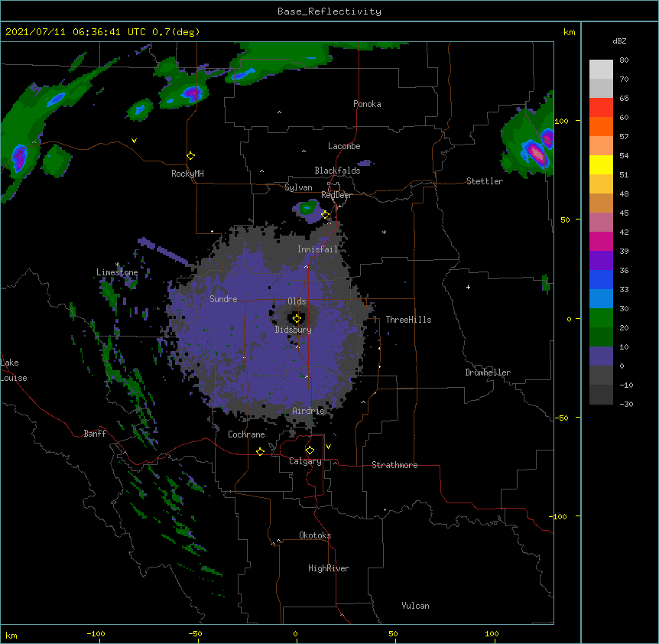Image resolution: width=659 pixels, height=644 pixels.
Task: Click the Cochrane town label
Action: [246, 434]
